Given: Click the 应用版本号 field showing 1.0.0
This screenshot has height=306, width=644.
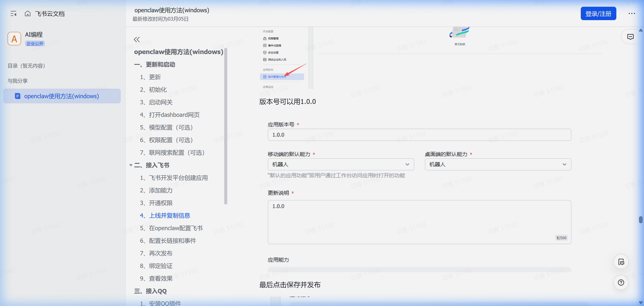Looking at the screenshot, I should pyautogui.click(x=419, y=135).
